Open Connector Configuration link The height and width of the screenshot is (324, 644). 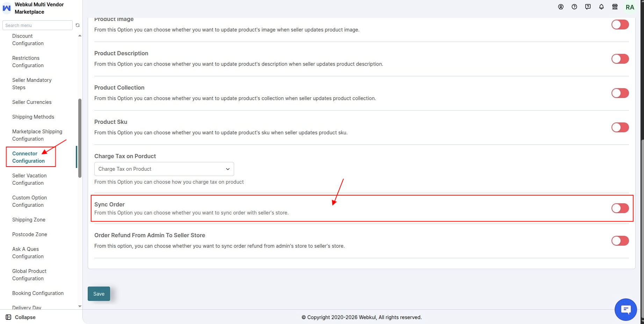(x=28, y=157)
